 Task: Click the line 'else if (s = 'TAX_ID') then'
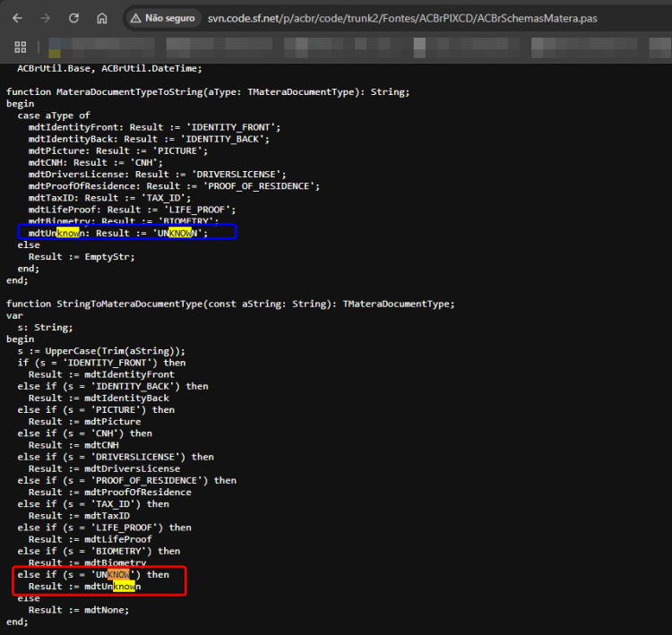click(93, 504)
